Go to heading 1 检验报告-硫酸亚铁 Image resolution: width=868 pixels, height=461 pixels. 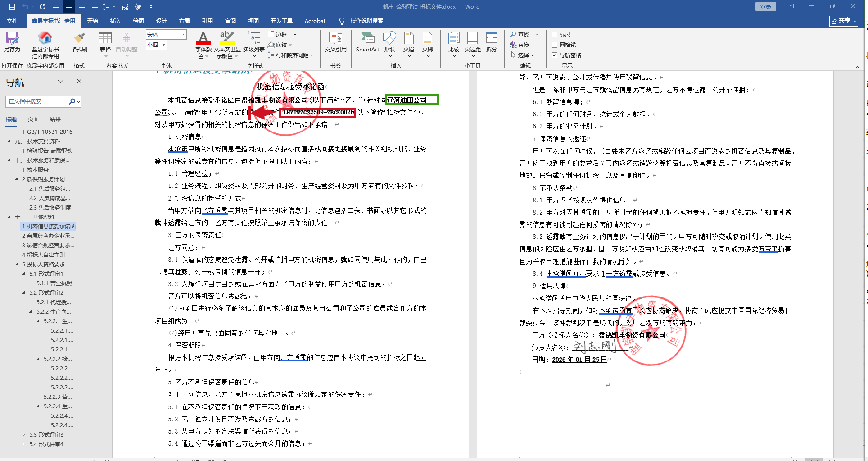coord(47,151)
